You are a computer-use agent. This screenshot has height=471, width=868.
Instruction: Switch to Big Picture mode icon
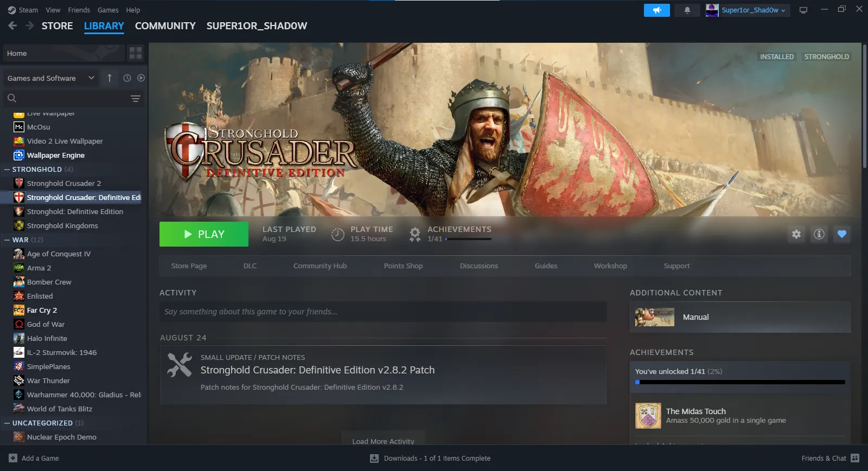click(x=803, y=10)
